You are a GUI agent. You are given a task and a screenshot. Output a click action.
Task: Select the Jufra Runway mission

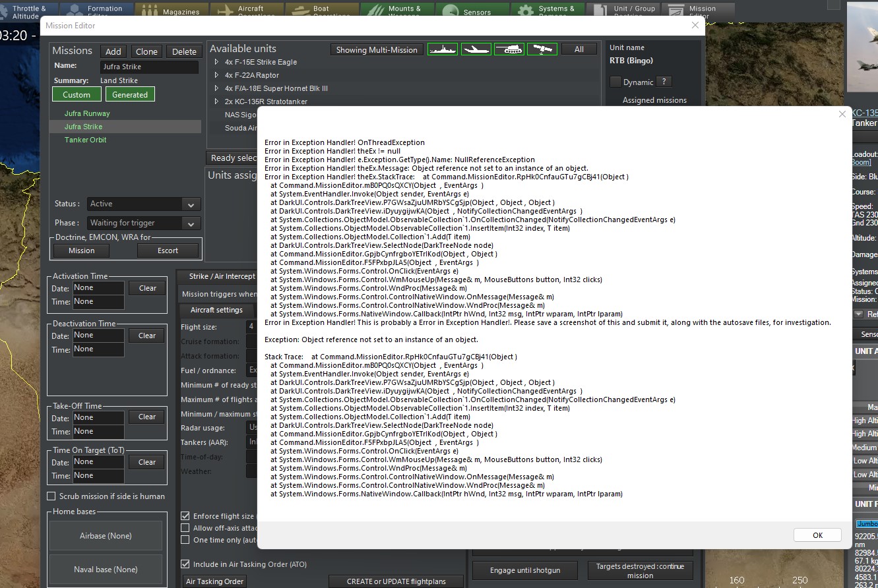click(x=87, y=113)
